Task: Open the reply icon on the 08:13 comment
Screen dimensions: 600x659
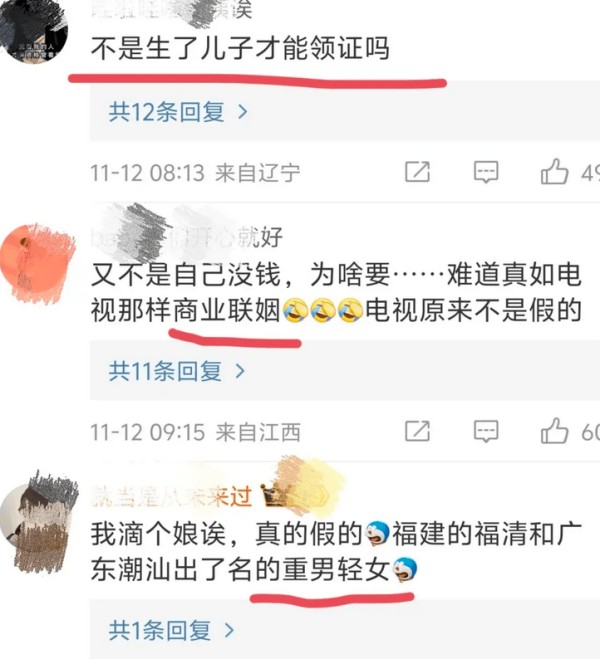Action: [486, 172]
